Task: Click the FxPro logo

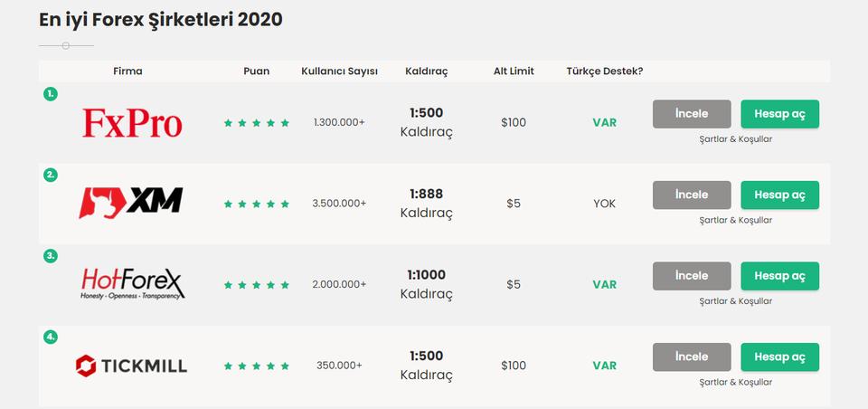Action: click(x=132, y=123)
